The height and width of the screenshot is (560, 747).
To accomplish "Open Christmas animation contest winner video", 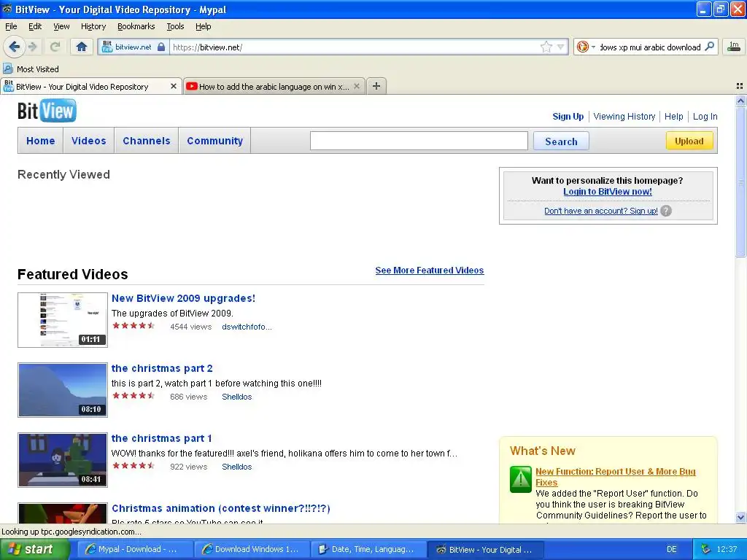I will coord(221,508).
